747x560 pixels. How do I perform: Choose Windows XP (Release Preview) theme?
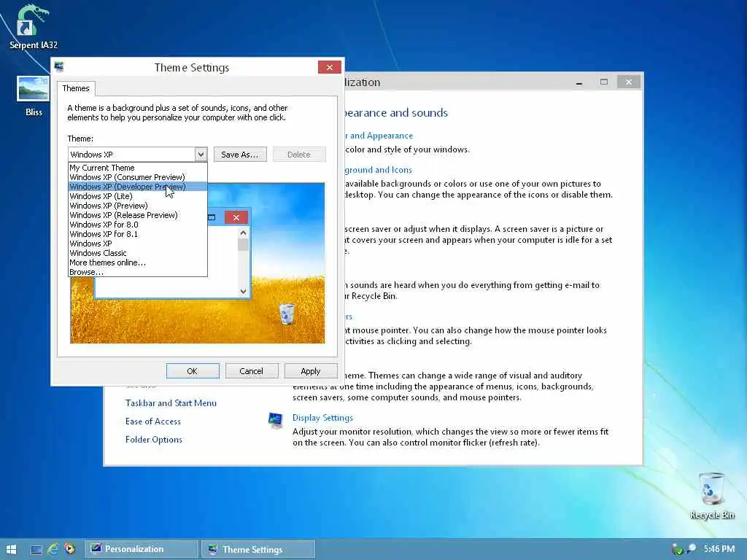pyautogui.click(x=138, y=215)
